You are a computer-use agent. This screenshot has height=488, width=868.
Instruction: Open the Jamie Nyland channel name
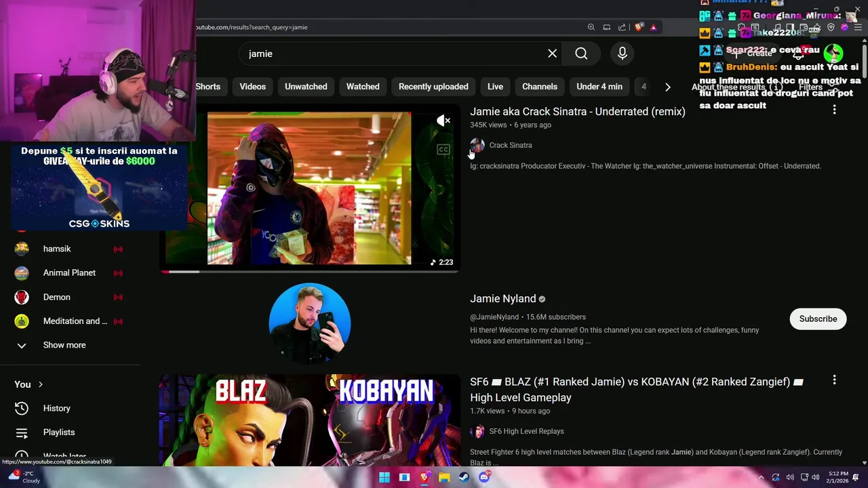tap(503, 299)
